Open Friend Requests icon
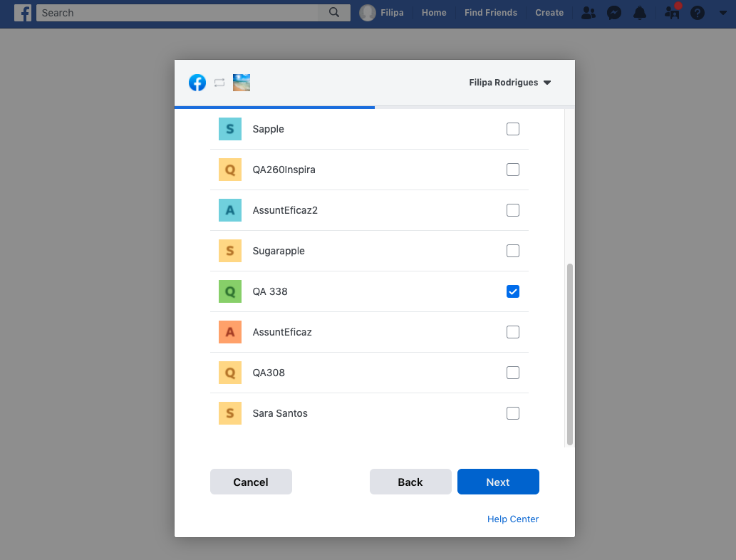736x560 pixels. [588, 13]
